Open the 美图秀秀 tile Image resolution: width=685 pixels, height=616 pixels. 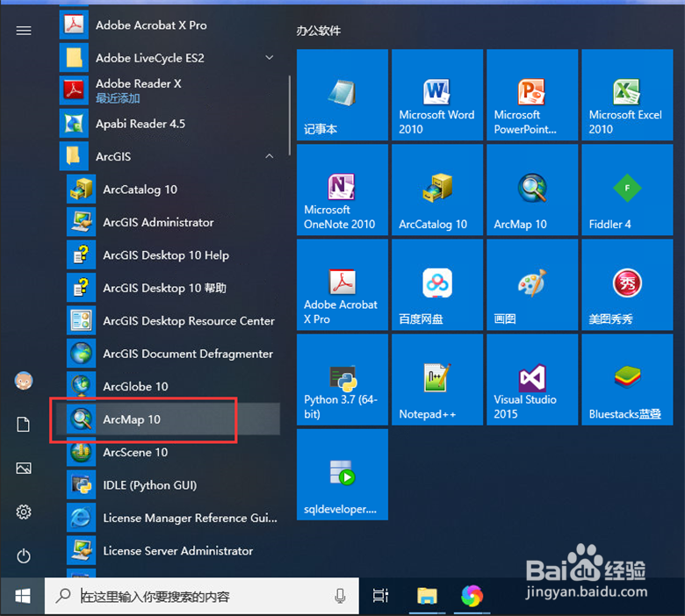click(627, 284)
